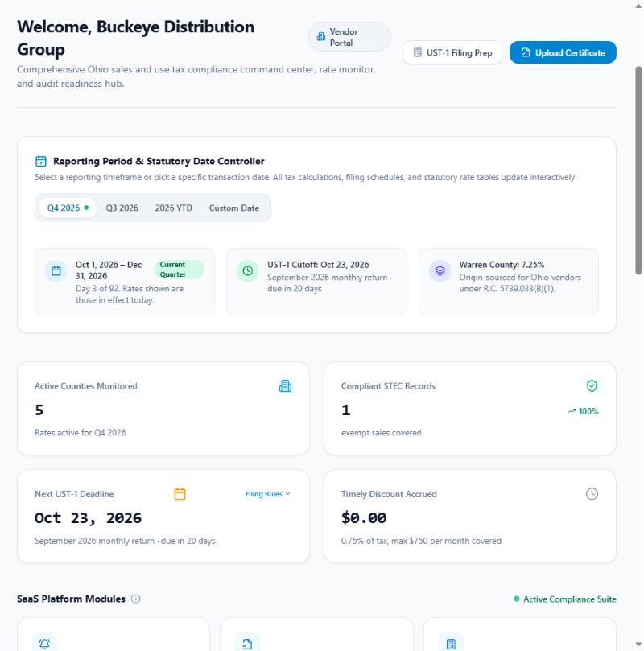Choose the Custom Date option

coord(234,208)
